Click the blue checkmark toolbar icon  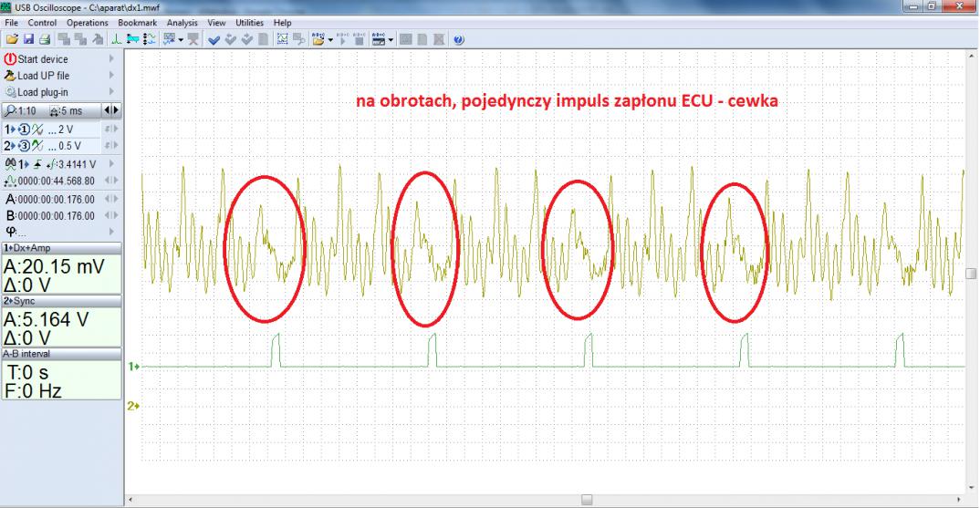[214, 39]
